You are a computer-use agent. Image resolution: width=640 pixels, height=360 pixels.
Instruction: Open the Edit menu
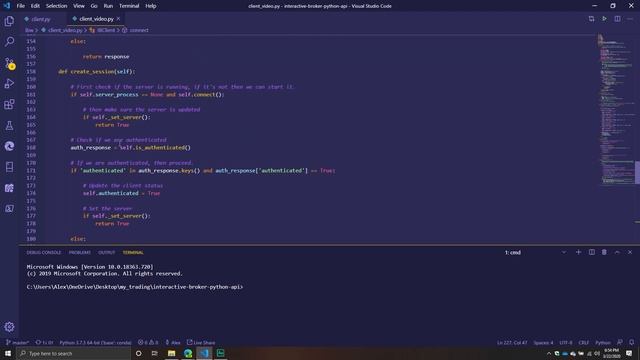(35, 6)
